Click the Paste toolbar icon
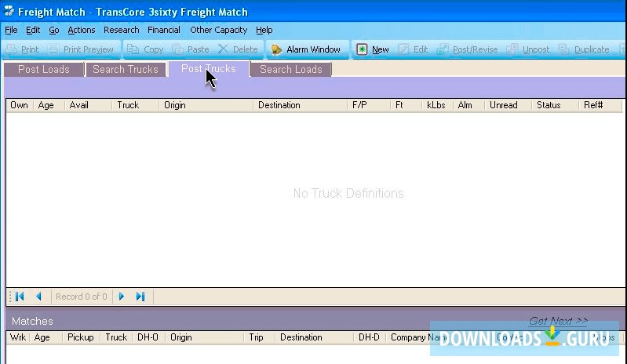This screenshot has width=627, height=364. coord(177,49)
